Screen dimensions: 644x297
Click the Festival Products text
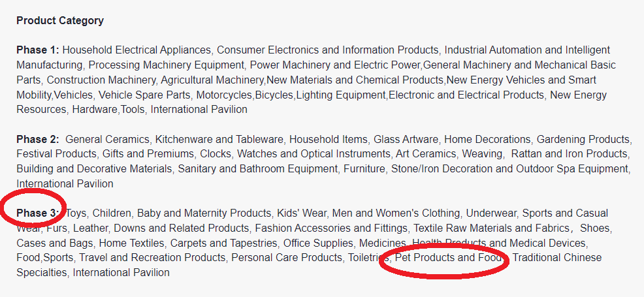(57, 154)
